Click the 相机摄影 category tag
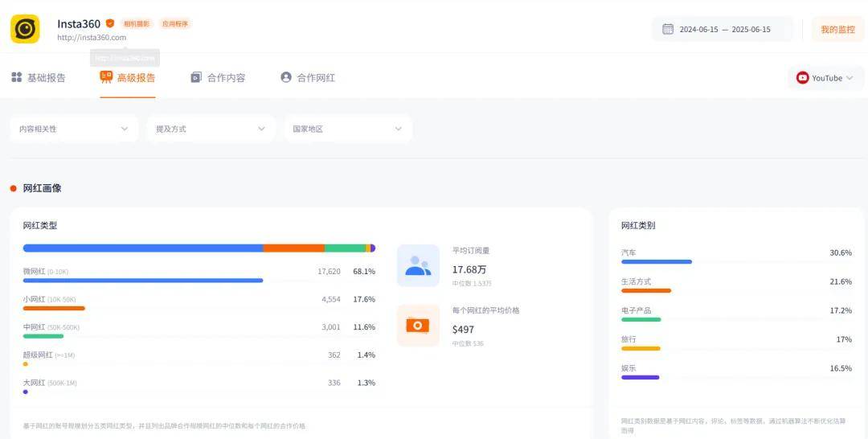Image resolution: width=868 pixels, height=439 pixels. click(137, 24)
